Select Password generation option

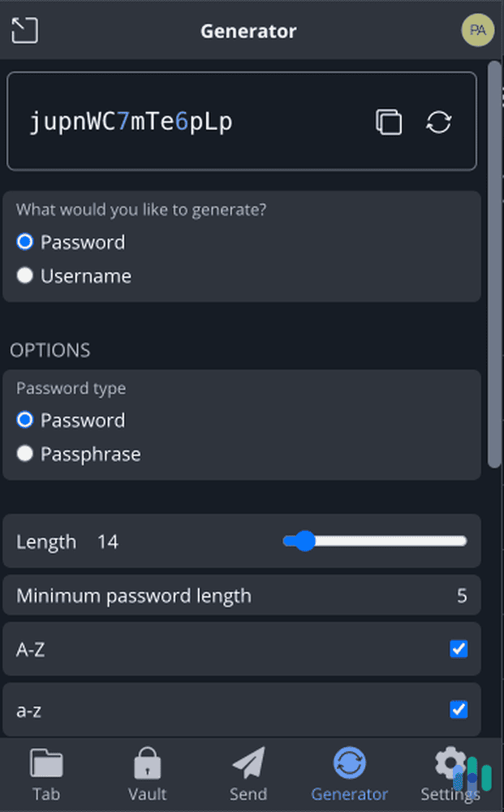coord(24,242)
